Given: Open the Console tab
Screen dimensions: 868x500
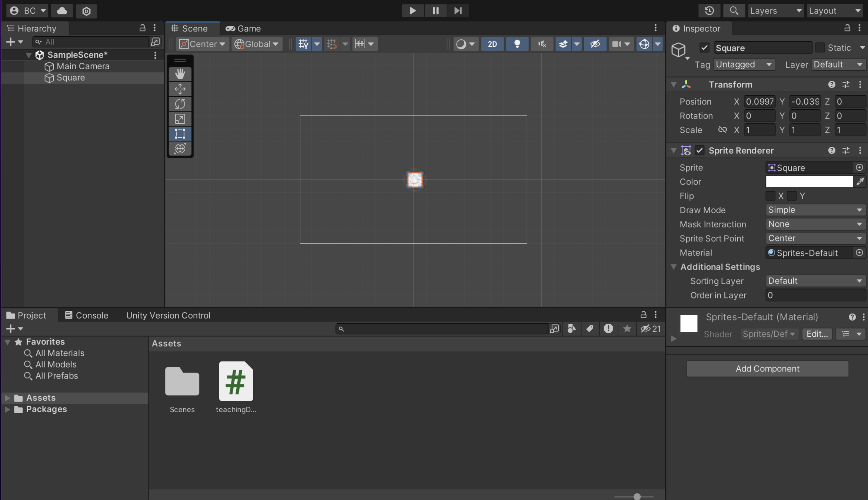Looking at the screenshot, I should tap(87, 315).
